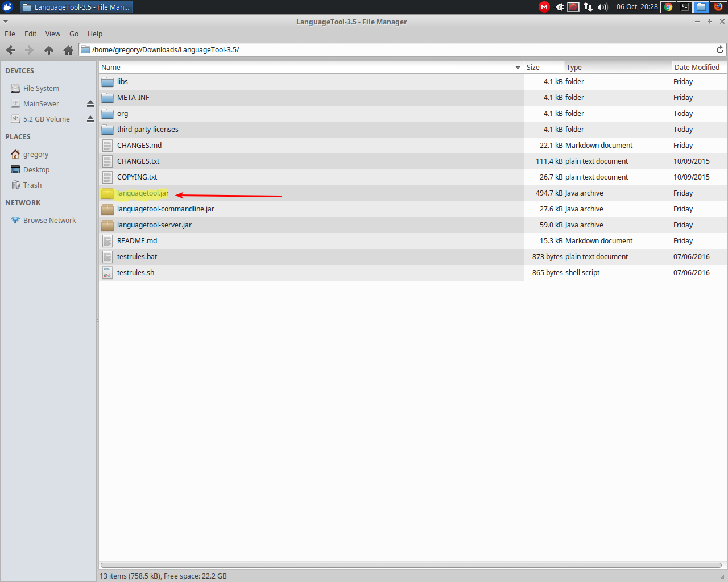728x582 pixels.
Task: Eject the 5.2 GB Volume
Action: (90, 119)
